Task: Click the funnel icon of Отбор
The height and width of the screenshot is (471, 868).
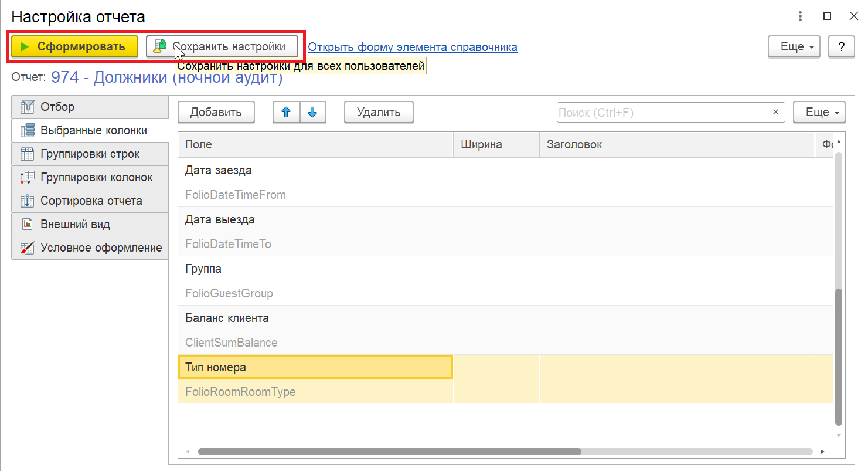Action: click(27, 107)
